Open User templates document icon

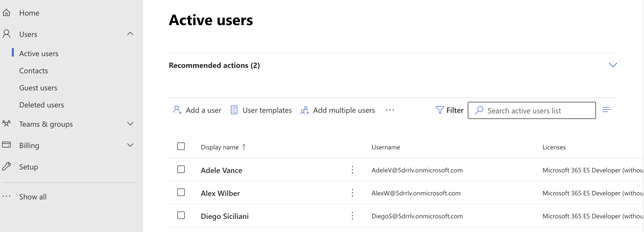pos(234,110)
